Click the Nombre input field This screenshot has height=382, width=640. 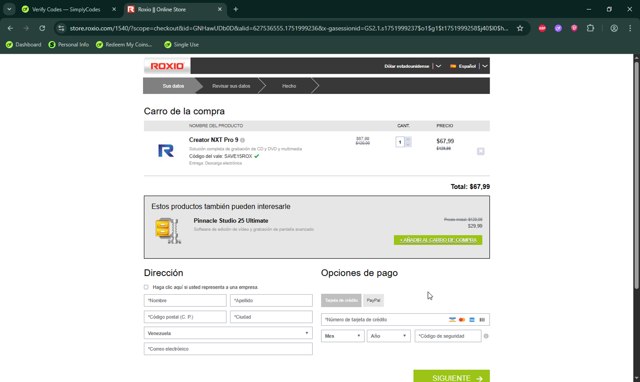(185, 300)
